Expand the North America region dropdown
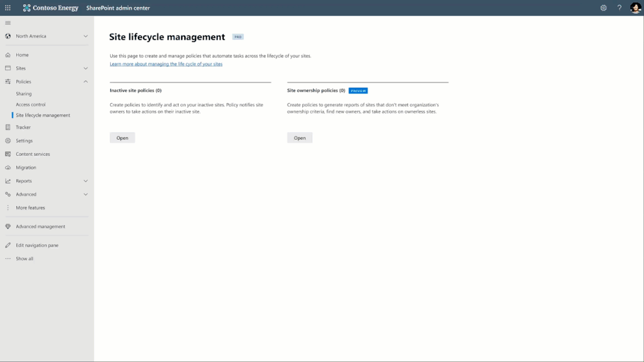The width and height of the screenshot is (644, 362). click(86, 36)
